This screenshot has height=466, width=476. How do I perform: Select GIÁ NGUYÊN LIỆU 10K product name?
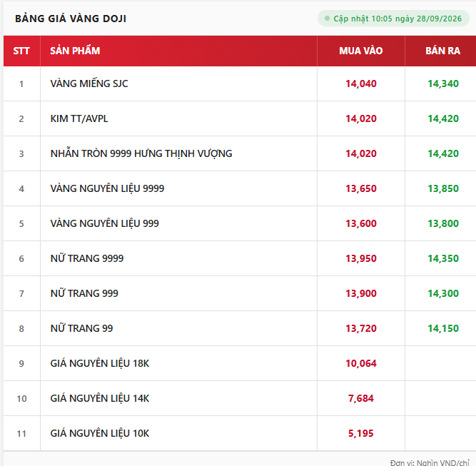(x=100, y=433)
